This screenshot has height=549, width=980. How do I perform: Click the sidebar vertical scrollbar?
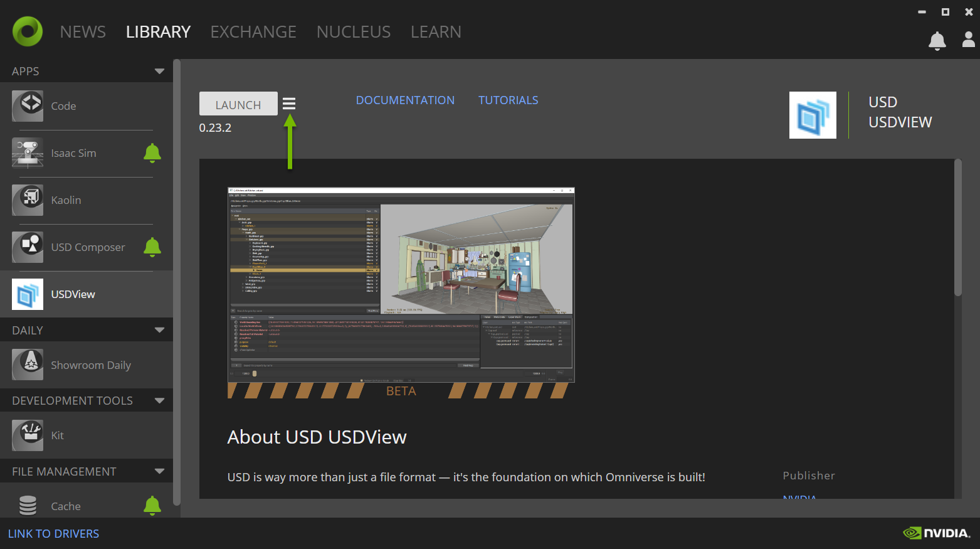[177, 282]
